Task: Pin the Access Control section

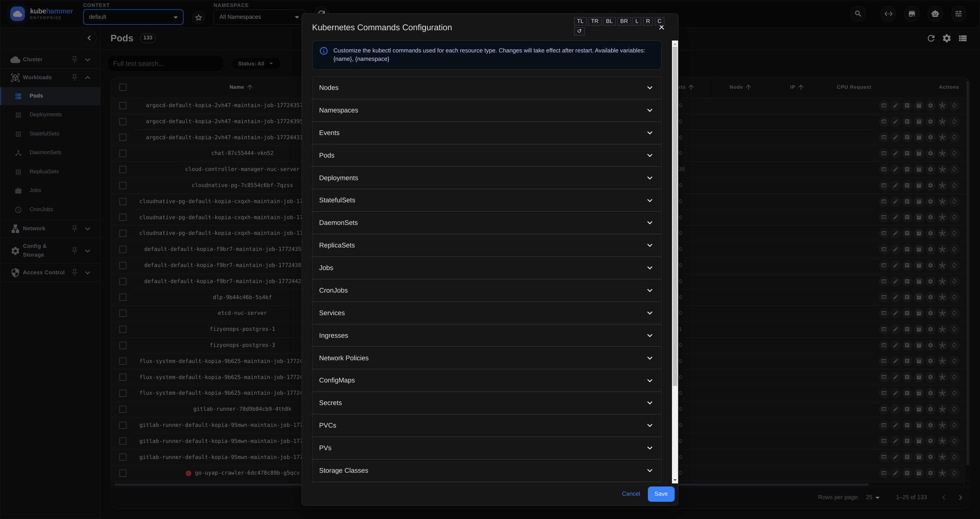Action: coord(75,272)
